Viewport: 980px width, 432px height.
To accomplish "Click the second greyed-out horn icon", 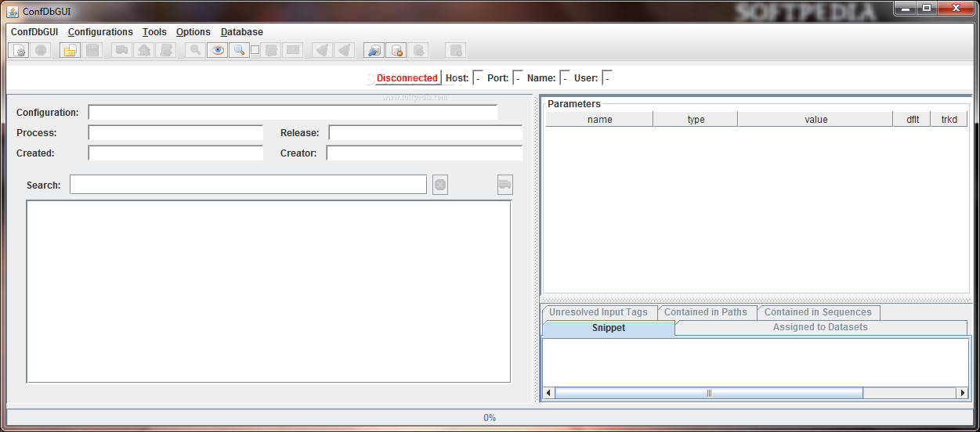I will click(x=344, y=50).
